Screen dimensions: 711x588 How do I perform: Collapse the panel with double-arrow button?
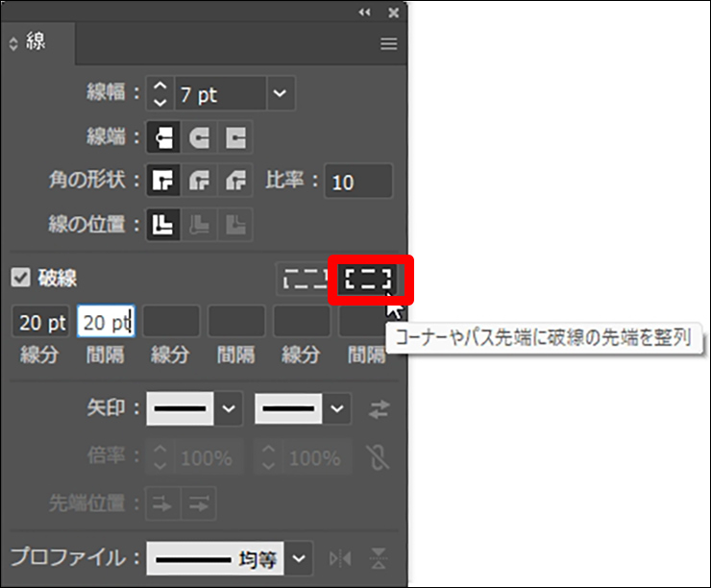point(364,12)
